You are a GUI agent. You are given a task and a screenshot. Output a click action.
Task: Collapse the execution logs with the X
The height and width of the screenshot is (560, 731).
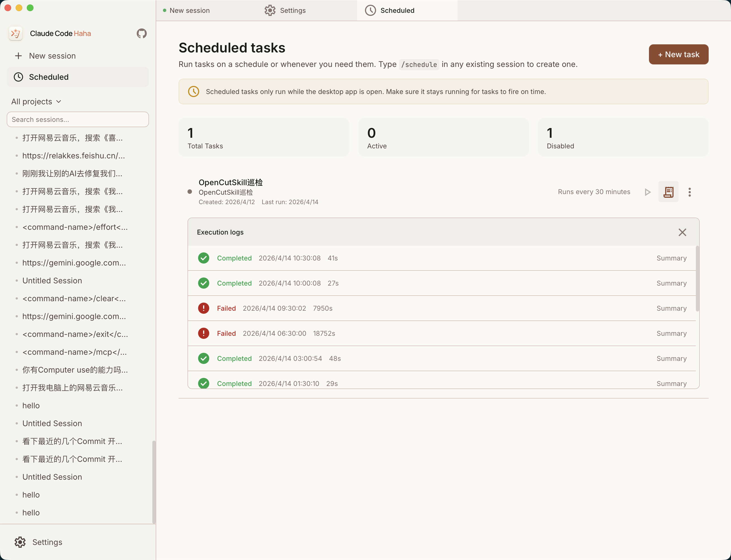coord(682,232)
